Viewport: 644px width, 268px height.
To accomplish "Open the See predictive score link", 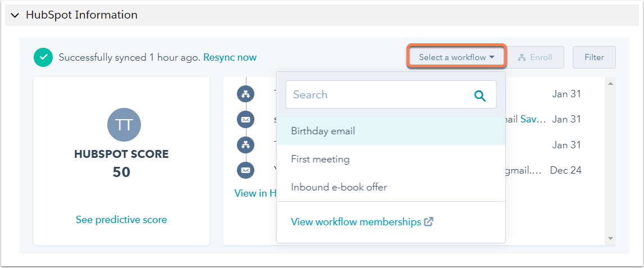I will (121, 220).
